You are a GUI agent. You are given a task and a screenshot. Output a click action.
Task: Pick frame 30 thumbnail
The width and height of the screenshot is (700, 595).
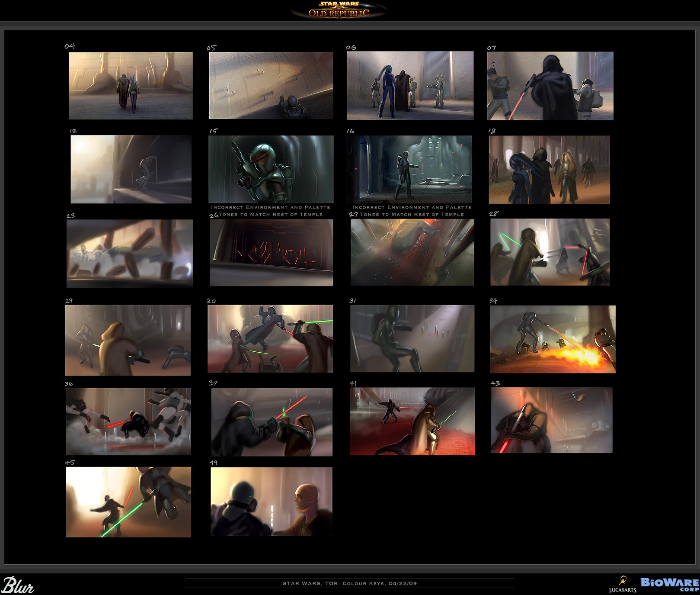[x=270, y=339]
